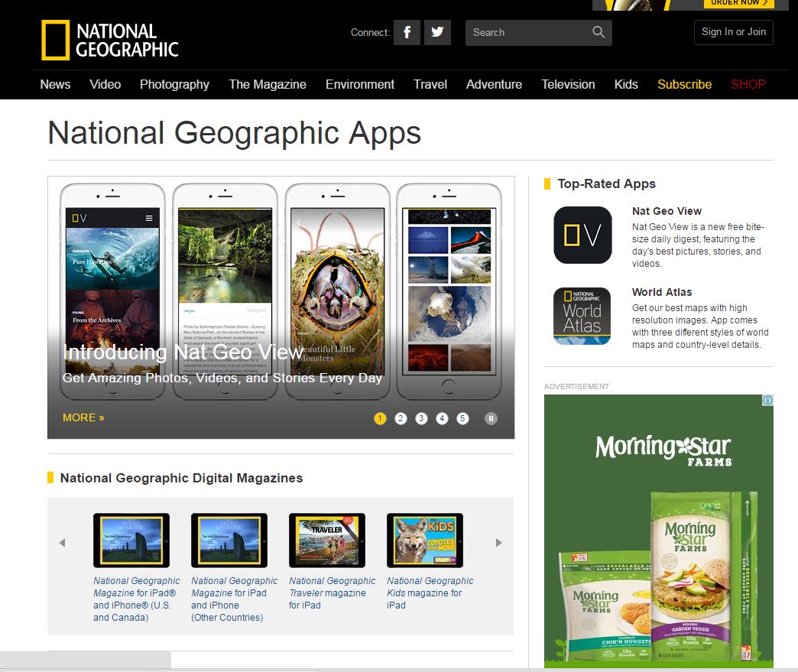
Task: Open the World Atlas app icon
Action: tap(582, 317)
